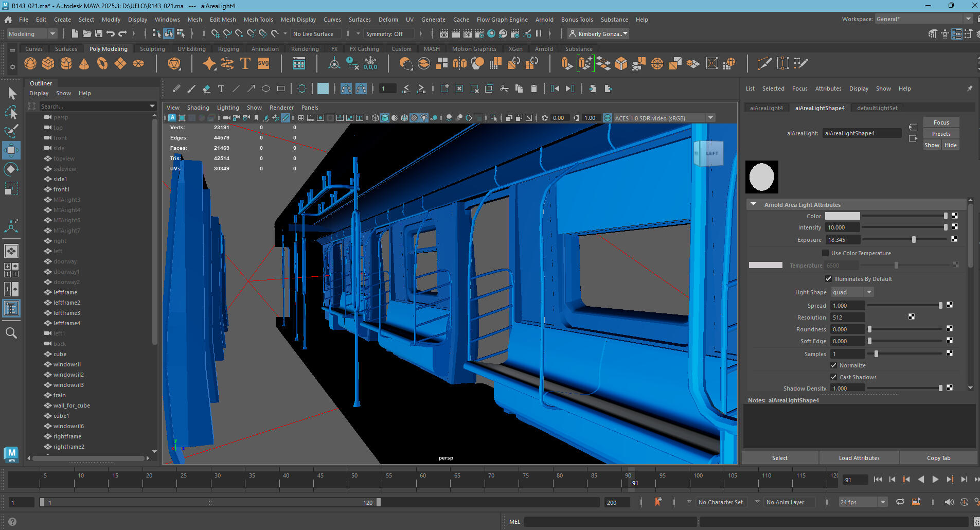Click the Load Attributes button
980x530 pixels.
859,458
